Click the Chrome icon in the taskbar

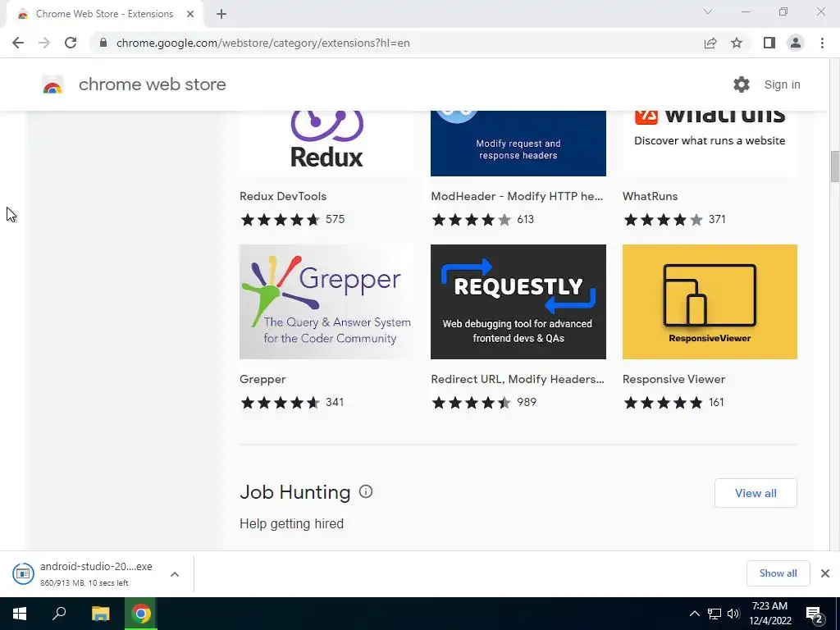[141, 614]
